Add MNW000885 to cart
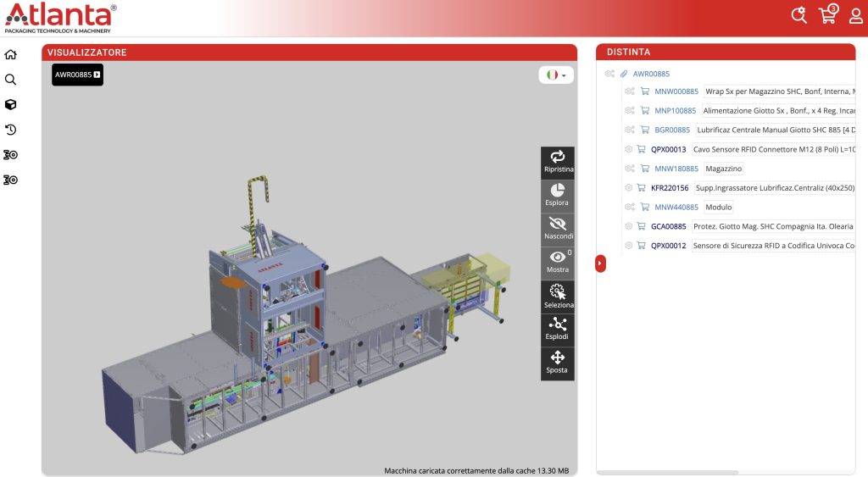 coord(645,92)
